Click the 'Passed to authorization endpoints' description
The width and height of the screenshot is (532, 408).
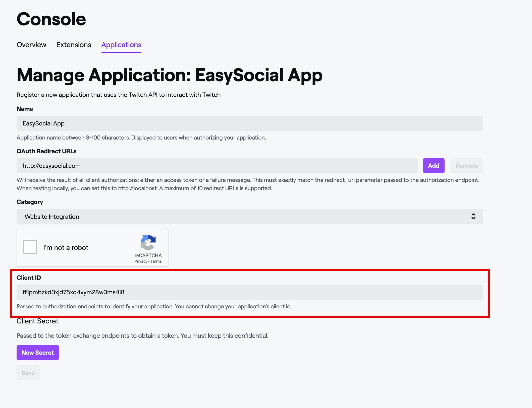pyautogui.click(x=154, y=307)
